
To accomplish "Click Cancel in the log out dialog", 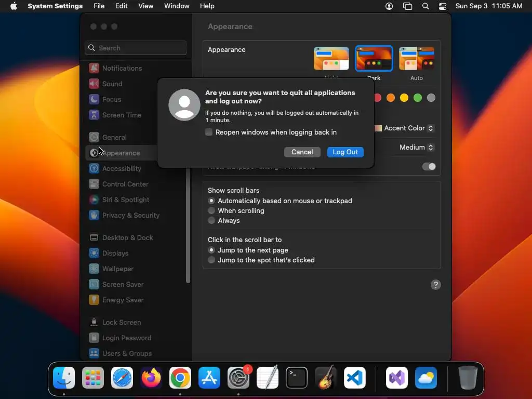I will pos(302,152).
